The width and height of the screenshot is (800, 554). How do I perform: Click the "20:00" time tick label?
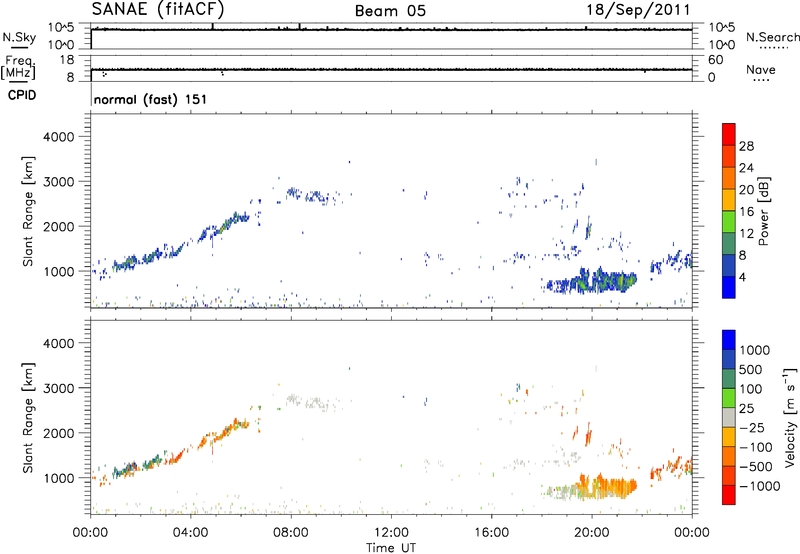[592, 533]
